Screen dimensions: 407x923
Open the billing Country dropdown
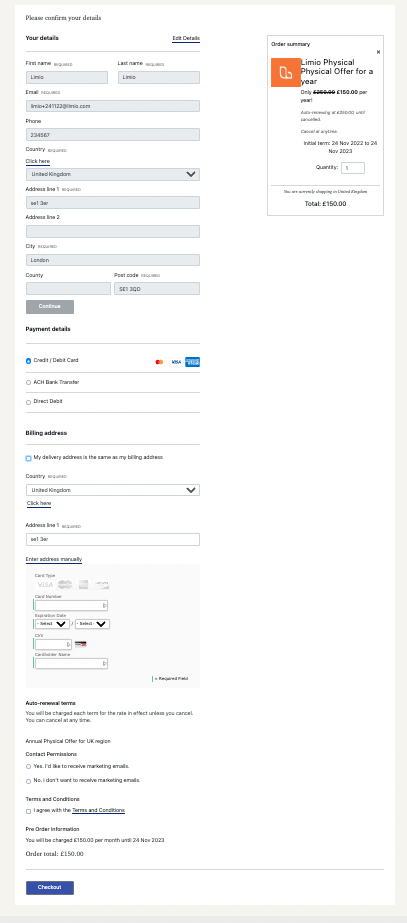click(x=112, y=490)
